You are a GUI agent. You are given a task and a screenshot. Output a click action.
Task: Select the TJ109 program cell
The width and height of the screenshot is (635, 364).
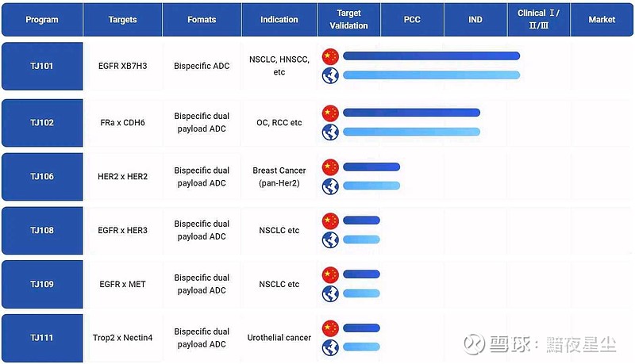[42, 284]
